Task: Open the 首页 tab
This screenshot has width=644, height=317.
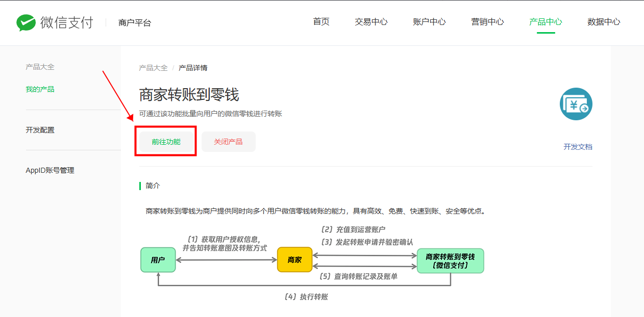Action: (321, 22)
